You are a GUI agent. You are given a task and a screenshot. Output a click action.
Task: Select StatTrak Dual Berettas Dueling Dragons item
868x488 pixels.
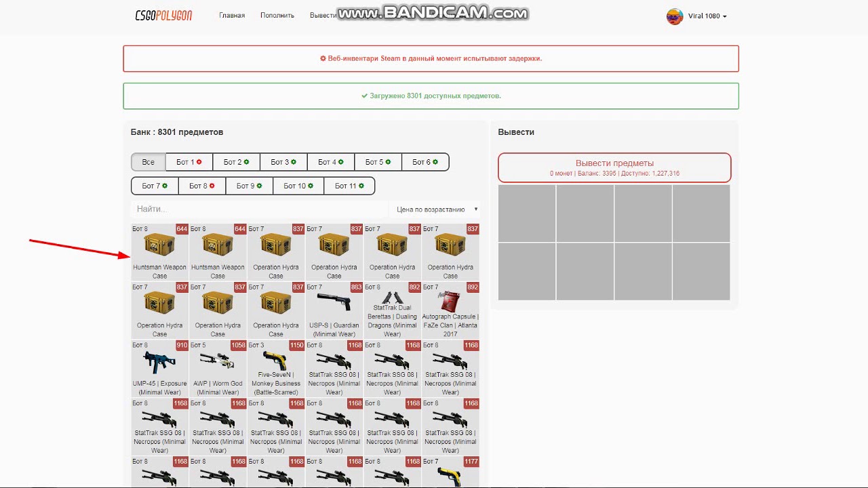coord(392,310)
